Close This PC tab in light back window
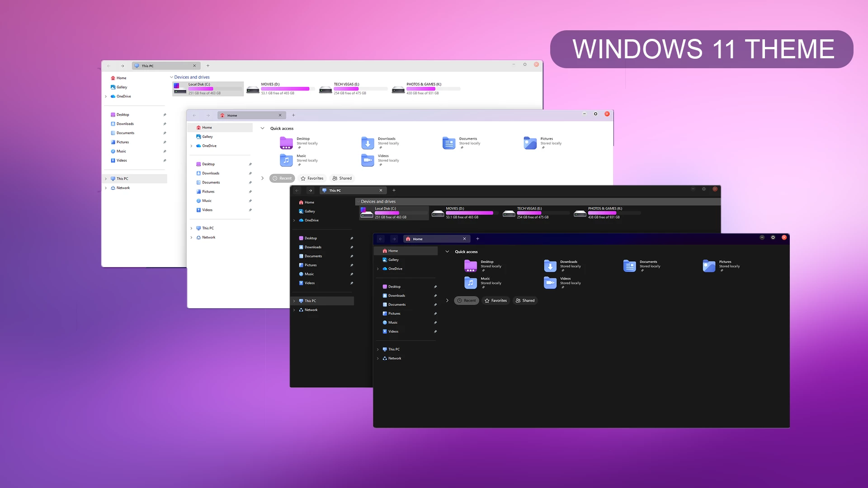 coord(194,66)
